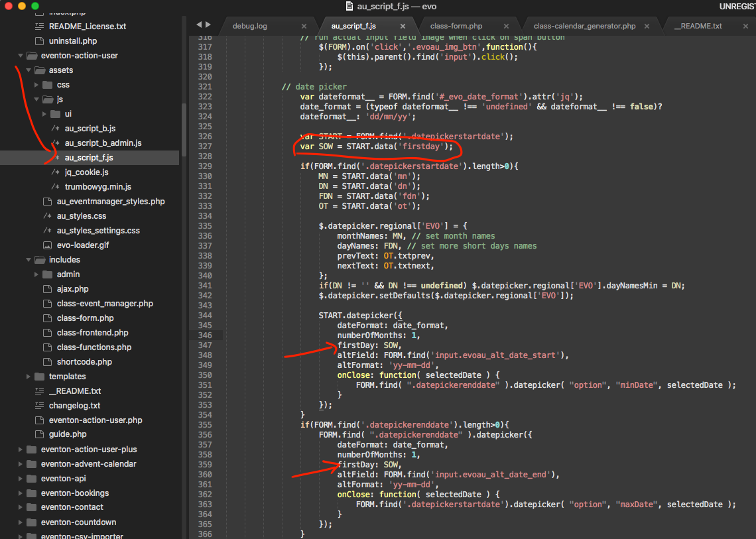Image resolution: width=756 pixels, height=539 pixels.
Task: Click the eventon-bookings folder icon
Action: point(31,493)
